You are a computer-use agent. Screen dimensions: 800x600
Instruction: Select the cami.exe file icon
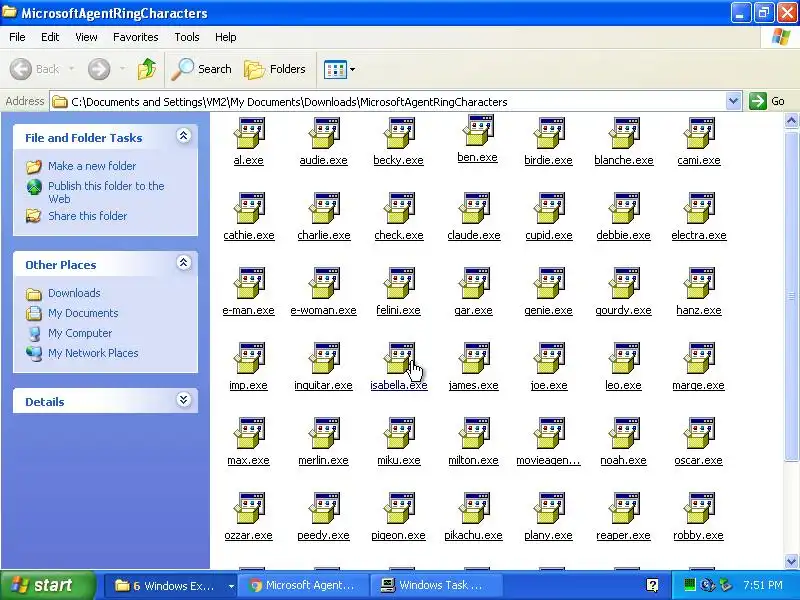coord(699,133)
